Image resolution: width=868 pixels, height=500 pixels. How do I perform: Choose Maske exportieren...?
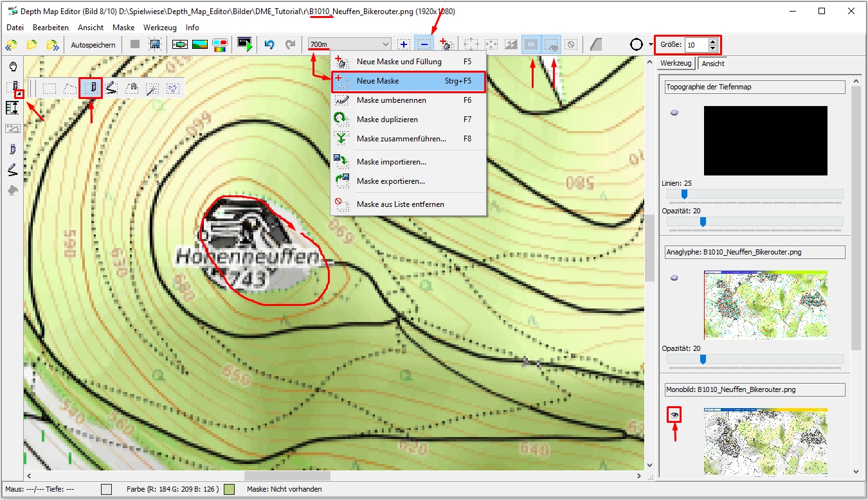point(408,181)
